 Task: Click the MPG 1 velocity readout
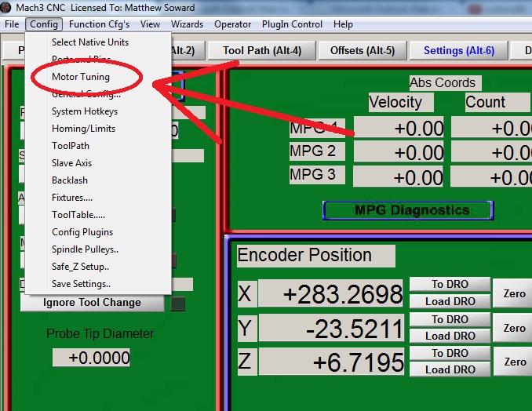pyautogui.click(x=399, y=128)
